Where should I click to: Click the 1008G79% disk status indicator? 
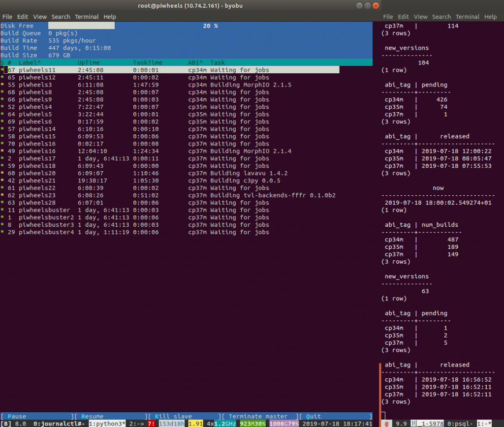[284, 424]
